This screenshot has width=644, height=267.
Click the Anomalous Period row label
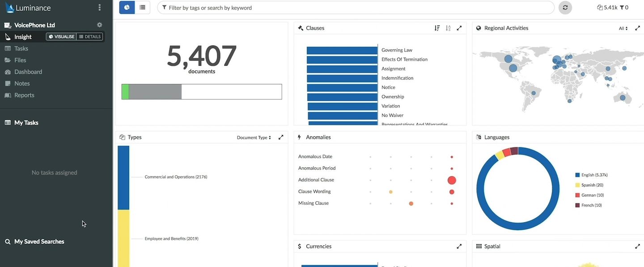(x=317, y=168)
